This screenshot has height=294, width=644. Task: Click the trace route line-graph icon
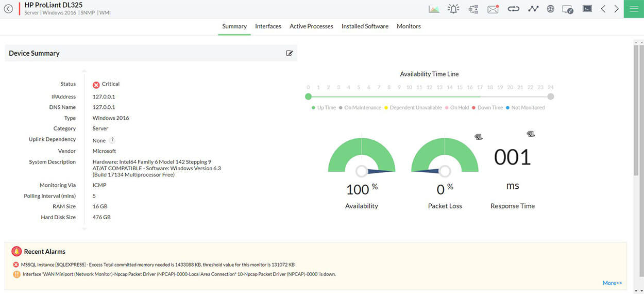tap(533, 9)
